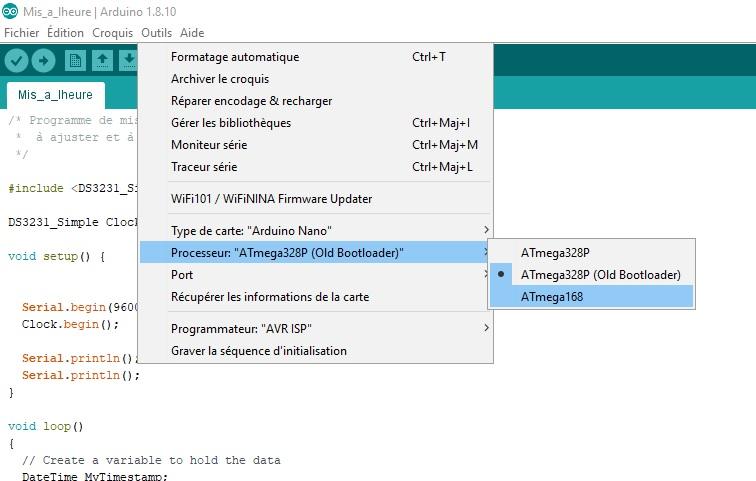The height and width of the screenshot is (481, 756).
Task: Click the New sketch toolbar icon
Action: (x=75, y=61)
